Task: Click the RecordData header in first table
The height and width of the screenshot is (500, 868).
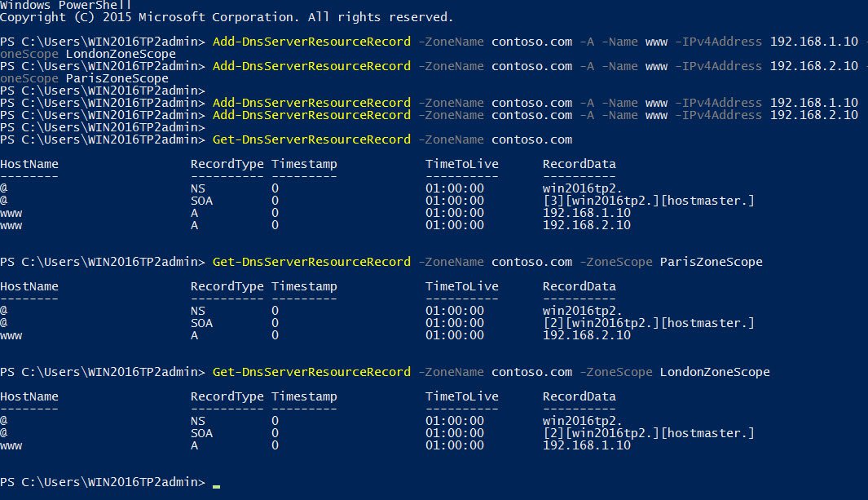Action: 579,164
